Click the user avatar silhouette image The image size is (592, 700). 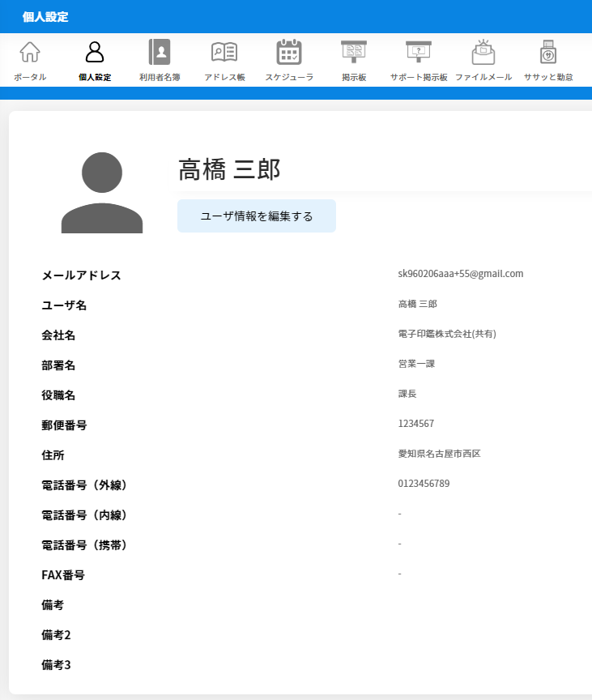pos(102,192)
